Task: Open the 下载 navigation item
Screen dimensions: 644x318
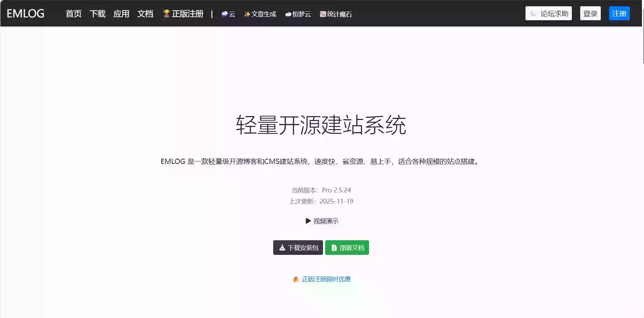Action: 97,14
